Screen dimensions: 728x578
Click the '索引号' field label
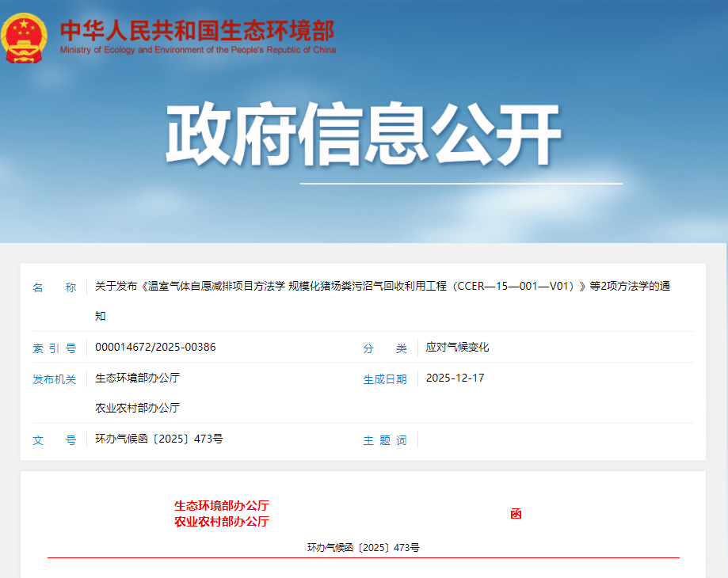[x=54, y=348]
